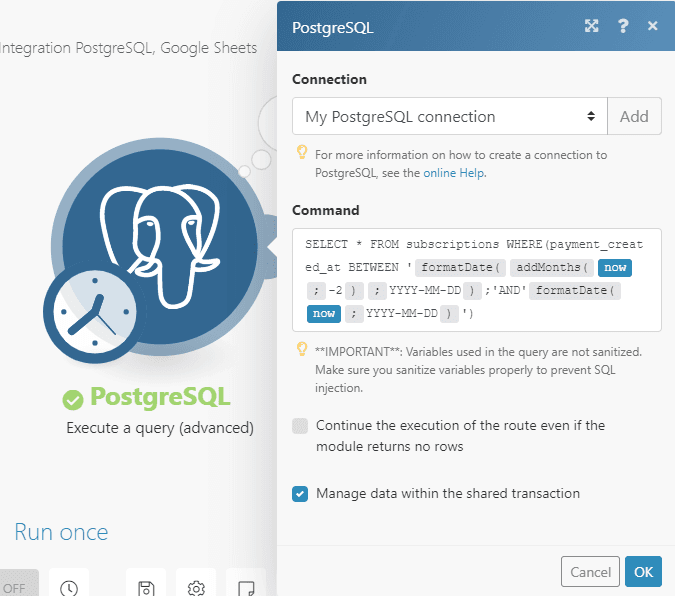The image size is (675, 596).
Task: Click the save scenario disk icon
Action: pos(146,587)
